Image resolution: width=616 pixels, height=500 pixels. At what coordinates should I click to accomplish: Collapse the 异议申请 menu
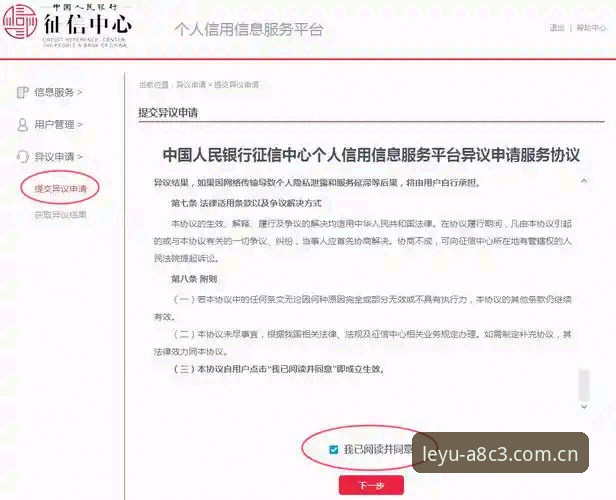point(58,157)
